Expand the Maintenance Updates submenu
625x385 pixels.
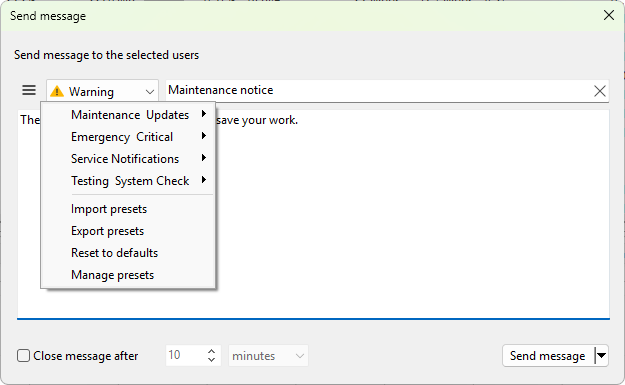[128, 115]
